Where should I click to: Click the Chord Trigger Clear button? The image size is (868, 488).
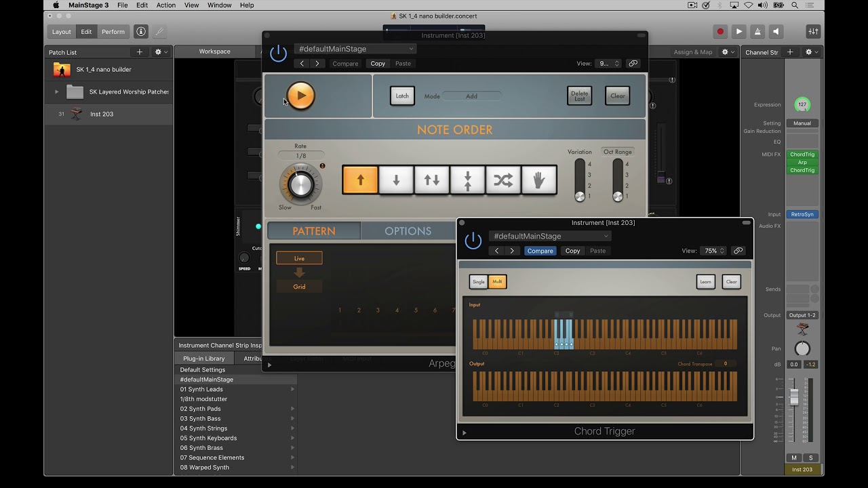pyautogui.click(x=731, y=281)
